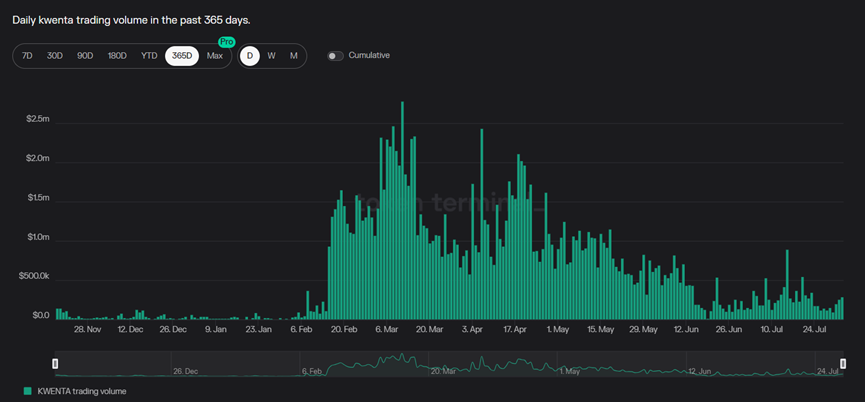Switch to weekly (W) granularity
The width and height of the screenshot is (865, 402).
271,56
